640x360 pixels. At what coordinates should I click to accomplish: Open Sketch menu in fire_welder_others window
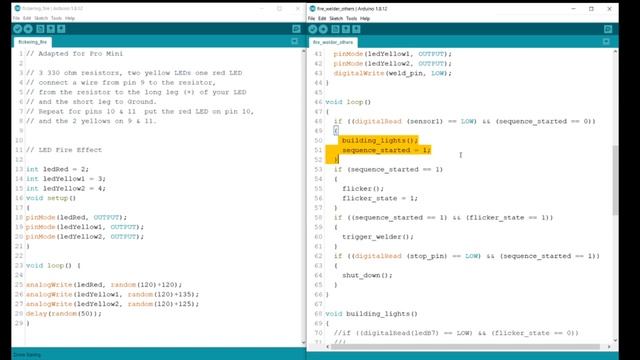pos(336,18)
